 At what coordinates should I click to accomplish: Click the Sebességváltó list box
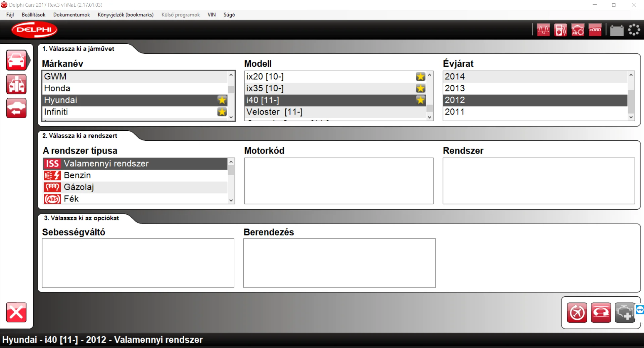click(138, 263)
